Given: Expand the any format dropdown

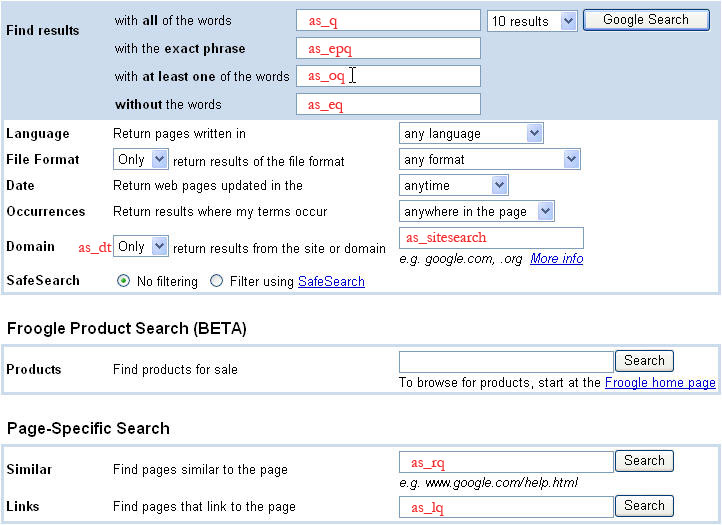Looking at the screenshot, I should pyautogui.click(x=489, y=159).
